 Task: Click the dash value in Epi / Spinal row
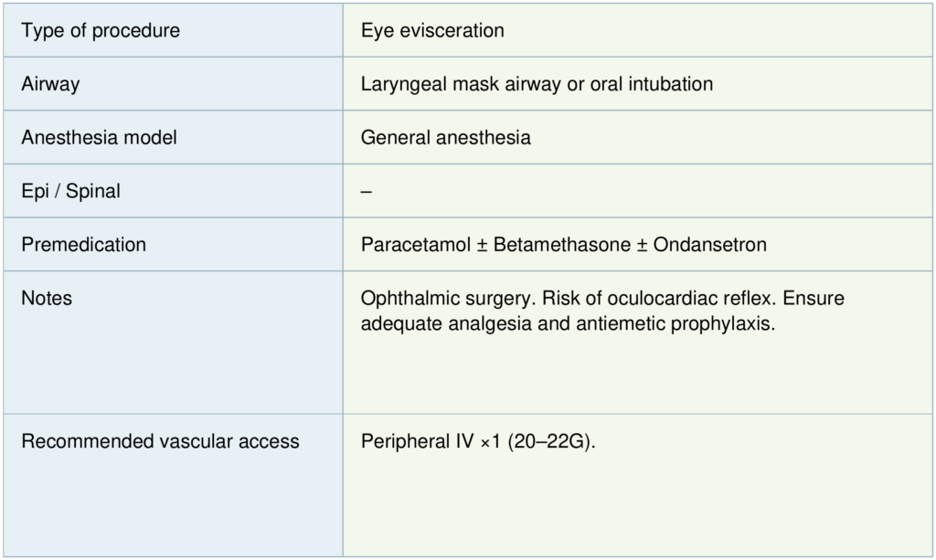click(366, 192)
